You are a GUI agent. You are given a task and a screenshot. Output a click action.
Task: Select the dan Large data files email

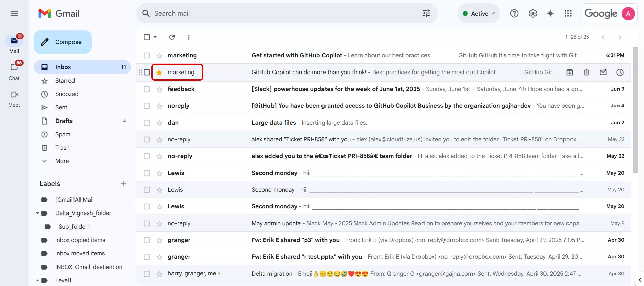(147, 123)
